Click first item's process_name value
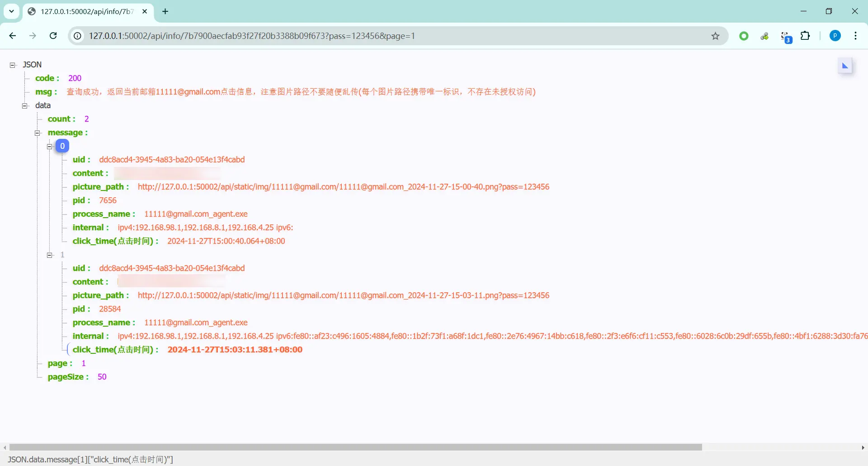The height and width of the screenshot is (466, 868). [x=196, y=214]
